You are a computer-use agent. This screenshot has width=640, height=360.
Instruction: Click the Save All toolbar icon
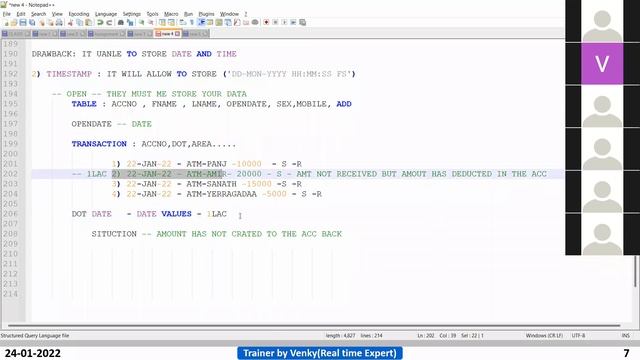[32, 22]
